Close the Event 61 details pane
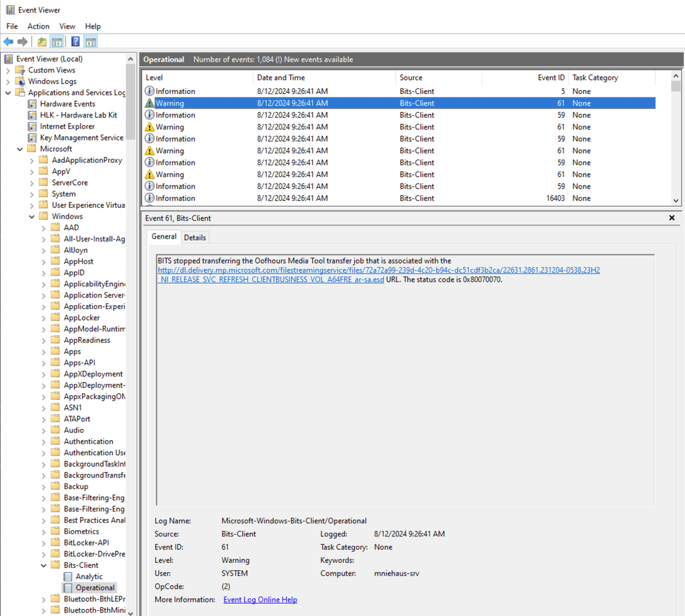 (x=672, y=218)
